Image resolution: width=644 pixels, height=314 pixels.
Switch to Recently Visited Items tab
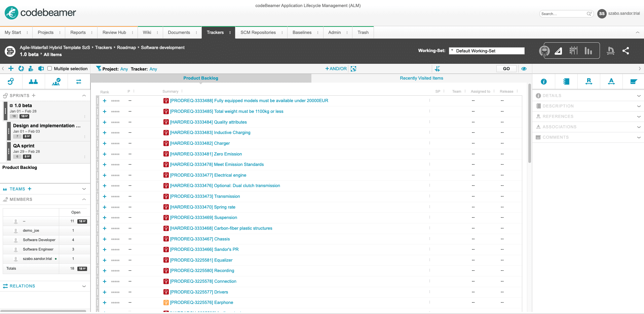coord(421,78)
